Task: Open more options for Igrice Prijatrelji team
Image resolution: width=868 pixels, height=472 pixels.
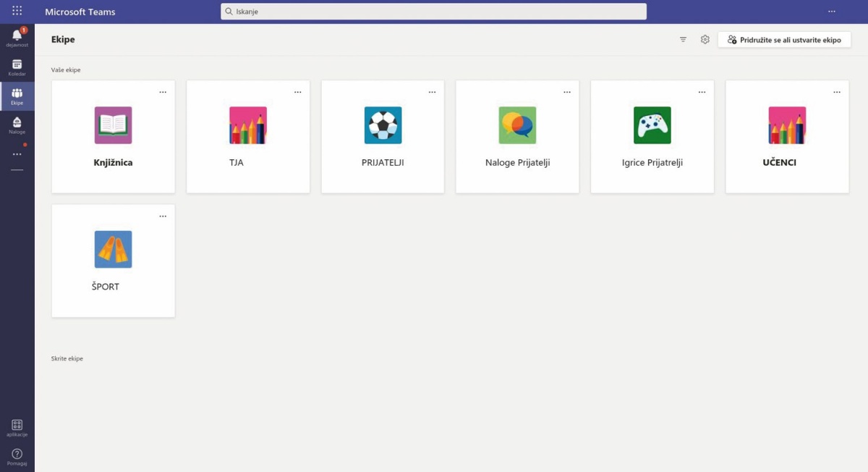Action: point(702,92)
